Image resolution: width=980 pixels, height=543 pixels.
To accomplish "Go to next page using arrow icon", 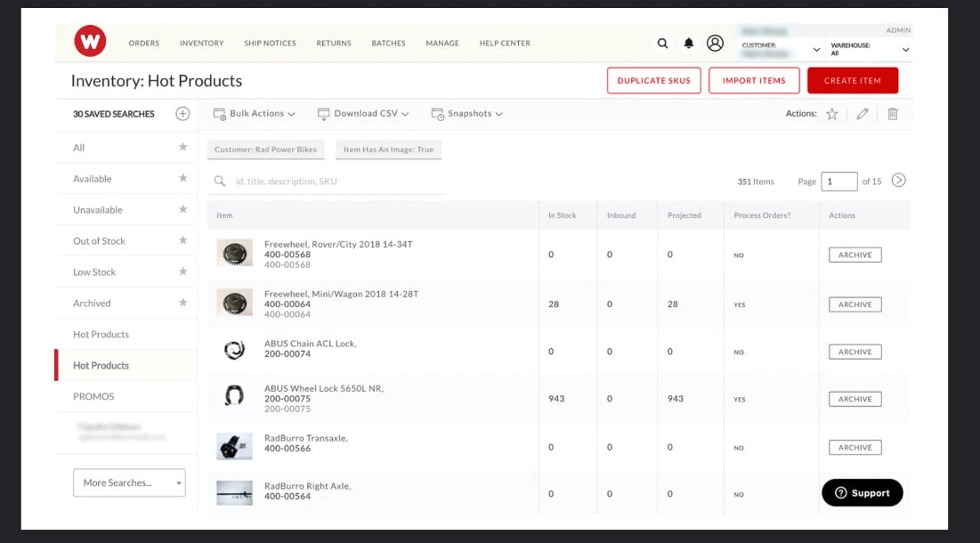I will click(899, 181).
